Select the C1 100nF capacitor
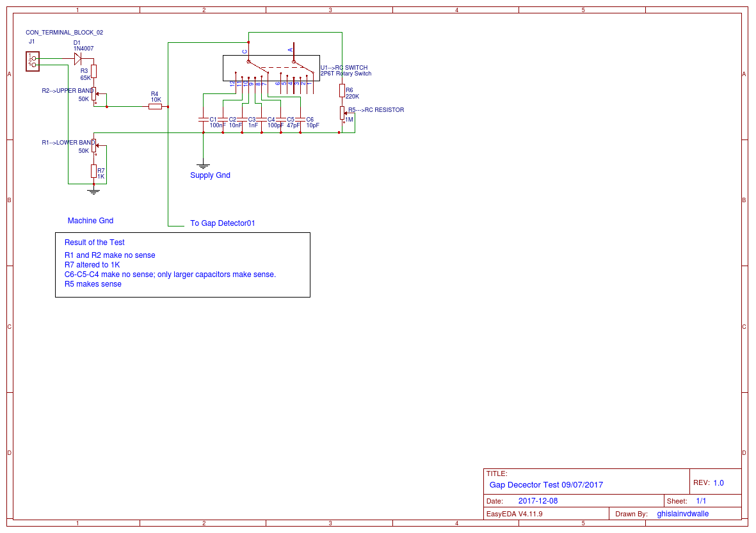The height and width of the screenshot is (533, 756). coord(203,119)
